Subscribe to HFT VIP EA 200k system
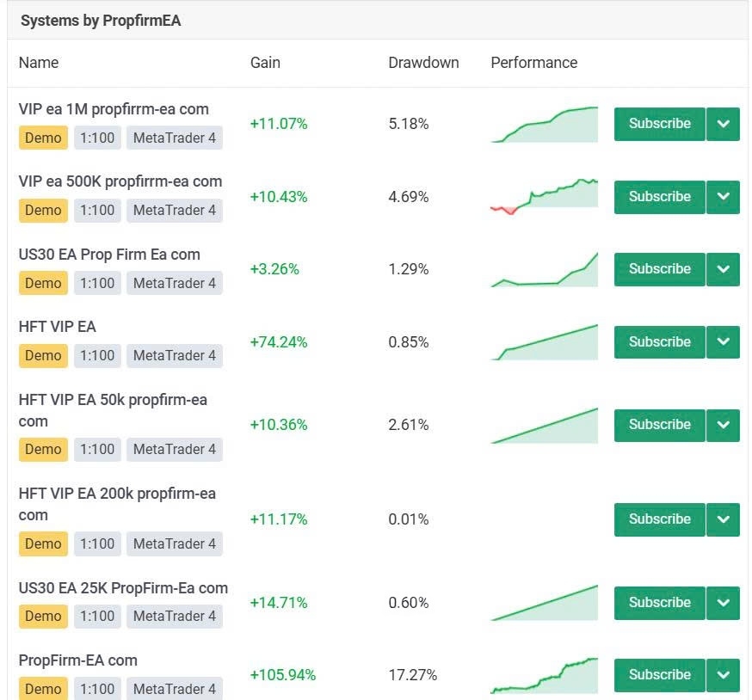 [x=659, y=519]
